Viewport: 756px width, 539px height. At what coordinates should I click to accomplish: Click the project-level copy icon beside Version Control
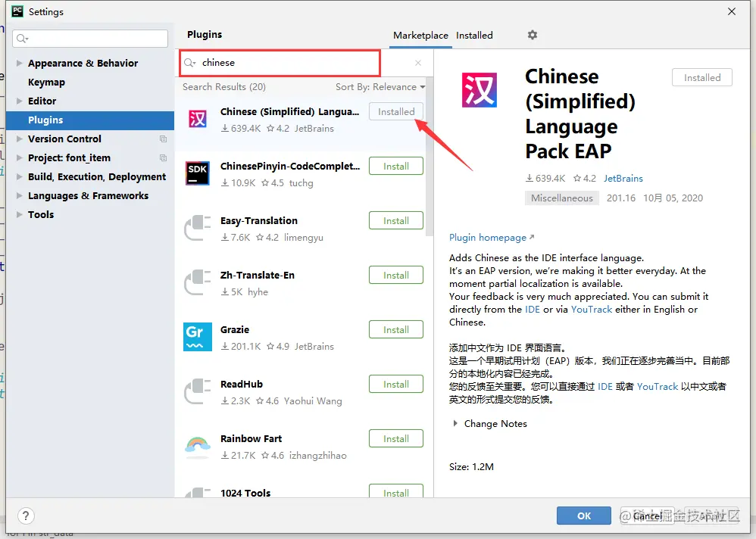[x=163, y=139]
